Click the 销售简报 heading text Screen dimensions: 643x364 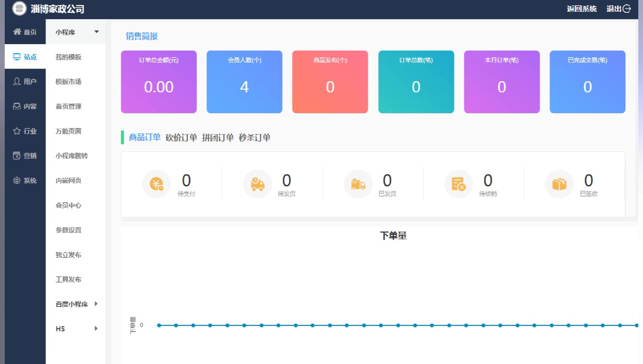coord(142,36)
